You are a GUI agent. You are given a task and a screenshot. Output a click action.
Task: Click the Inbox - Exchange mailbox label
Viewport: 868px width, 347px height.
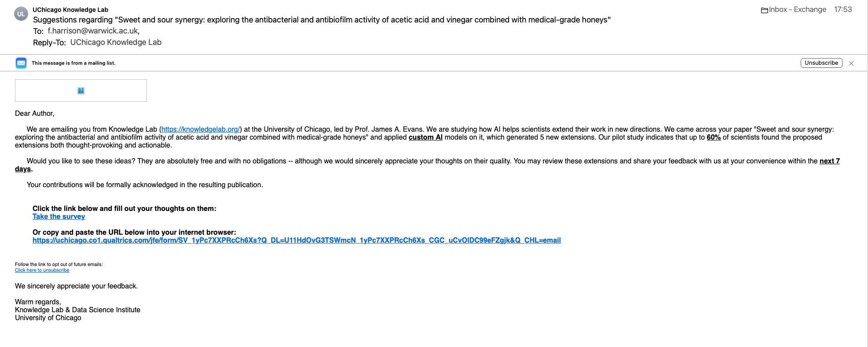click(798, 10)
